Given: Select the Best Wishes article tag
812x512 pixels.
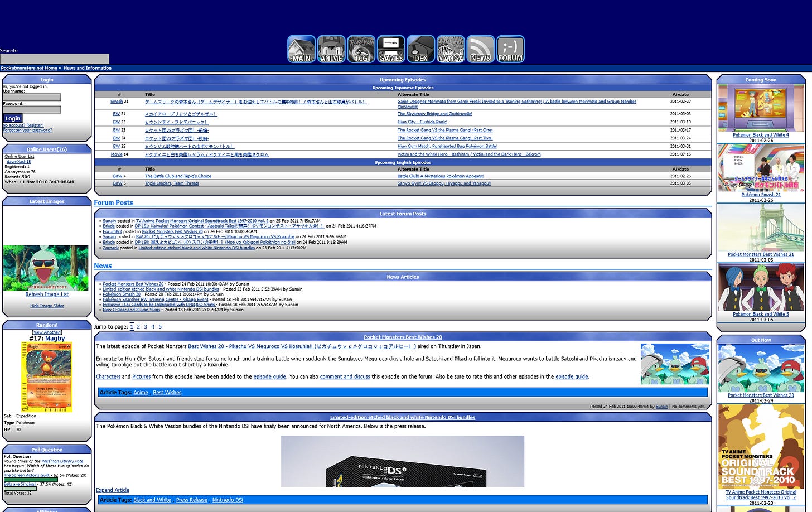Looking at the screenshot, I should click(167, 393).
